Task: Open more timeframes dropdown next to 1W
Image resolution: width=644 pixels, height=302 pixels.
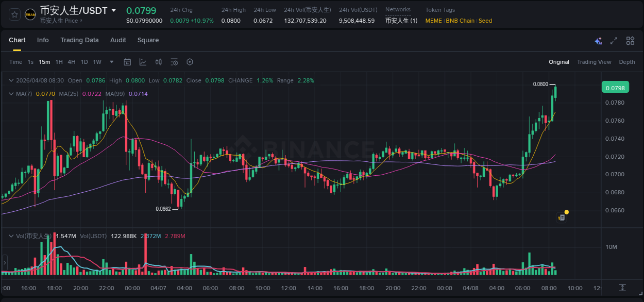Action: [x=111, y=62]
